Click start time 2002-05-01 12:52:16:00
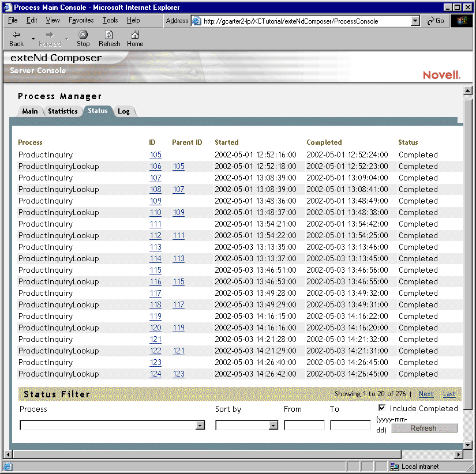The height and width of the screenshot is (474, 476). (x=255, y=155)
